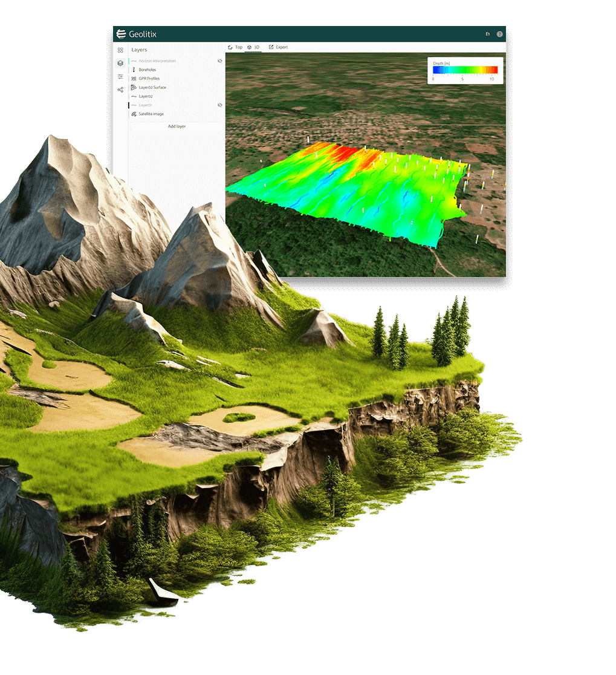This screenshot has width=616, height=675.
Task: Open the apps grid icon in sidebar
Action: tap(120, 50)
